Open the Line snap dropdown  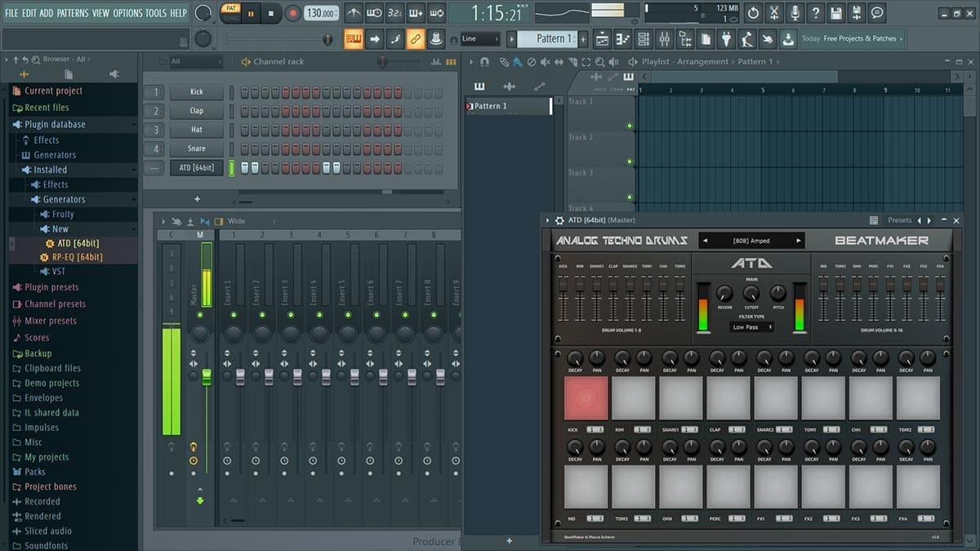480,38
